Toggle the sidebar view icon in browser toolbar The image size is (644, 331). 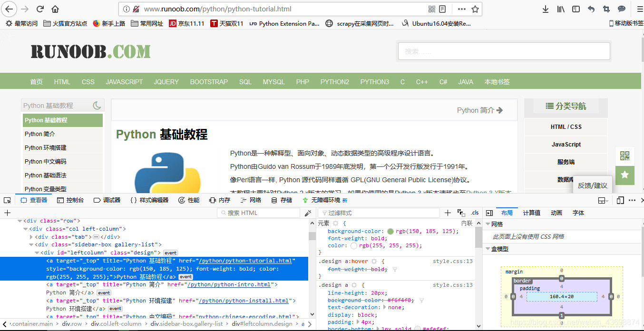[576, 9]
